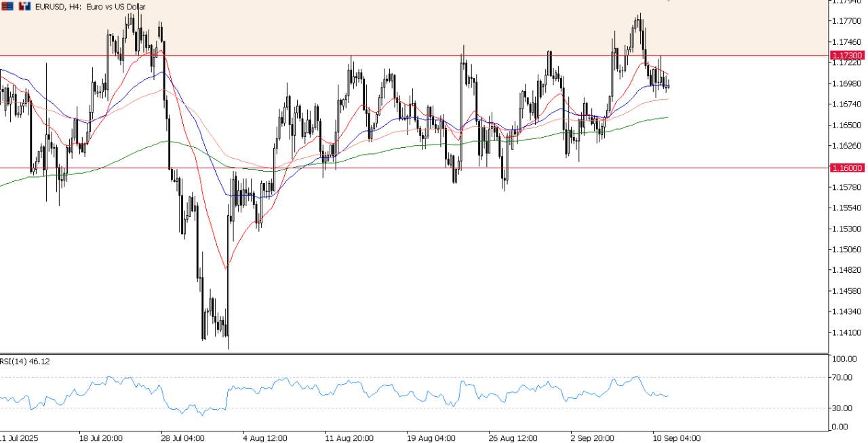Click the "EURUSD, H4: Euro vs US Dollar" chart title
Screen dimensions: 868x443
[89, 7]
